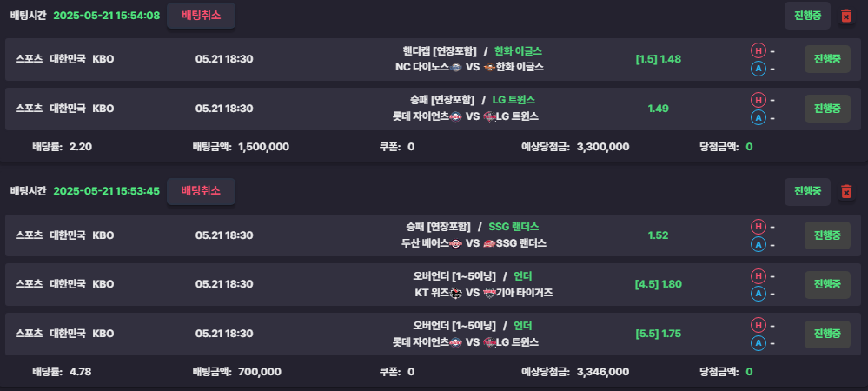Cancel the bet placed at 15:54:08
The image size is (868, 391).
(x=201, y=16)
